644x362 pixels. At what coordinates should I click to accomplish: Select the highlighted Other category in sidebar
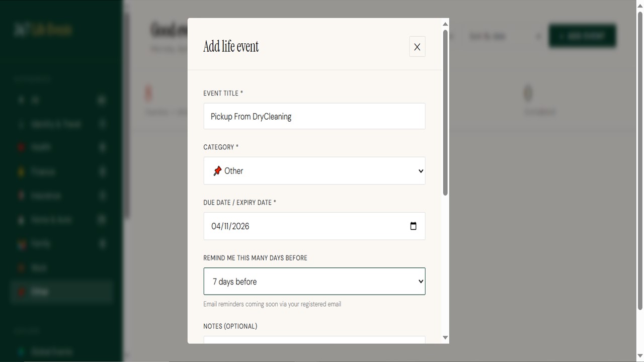(x=40, y=292)
